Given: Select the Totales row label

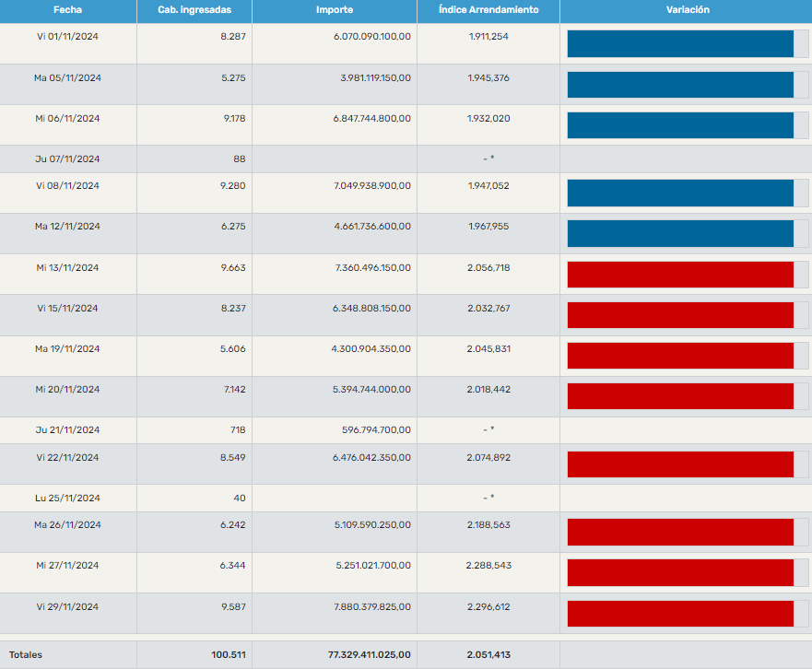Looking at the screenshot, I should (26, 654).
